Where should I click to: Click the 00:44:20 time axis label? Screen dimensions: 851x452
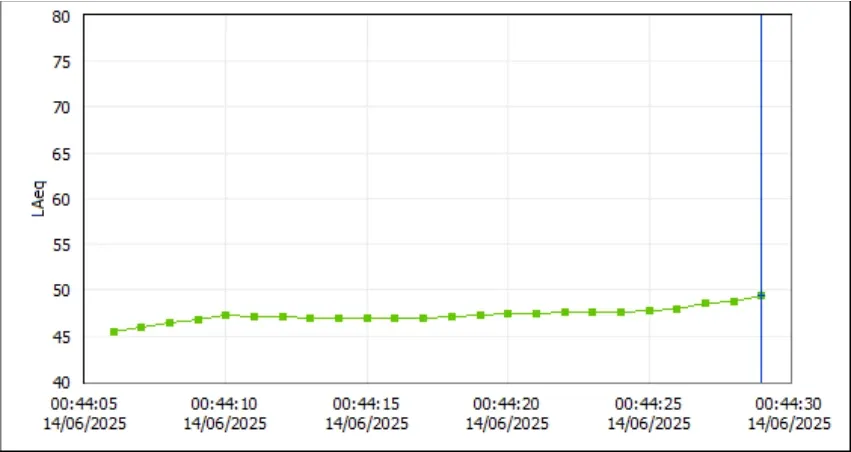tap(507, 404)
